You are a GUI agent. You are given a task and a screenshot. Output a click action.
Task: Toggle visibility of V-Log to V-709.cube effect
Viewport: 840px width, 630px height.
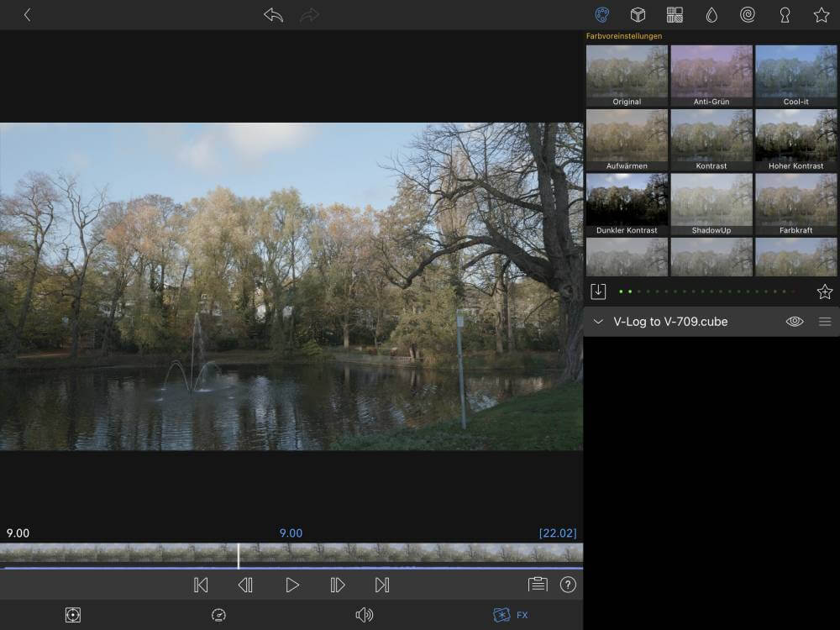point(795,322)
